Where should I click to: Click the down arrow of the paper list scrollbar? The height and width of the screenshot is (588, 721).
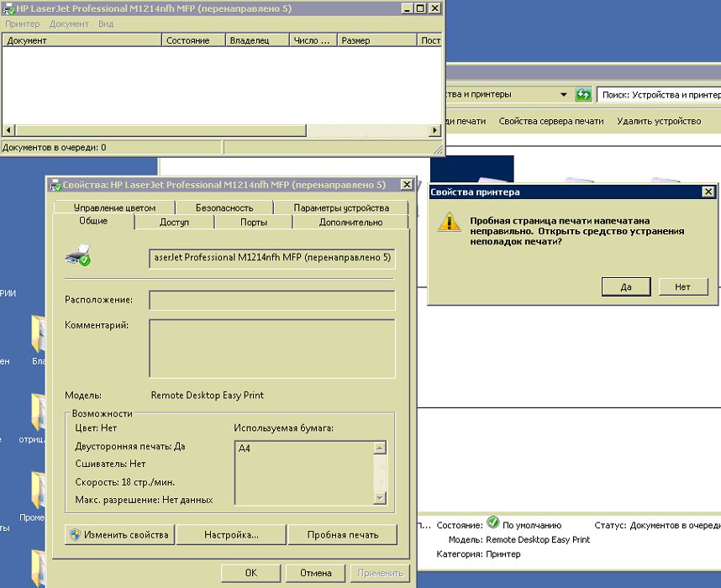pos(380,498)
